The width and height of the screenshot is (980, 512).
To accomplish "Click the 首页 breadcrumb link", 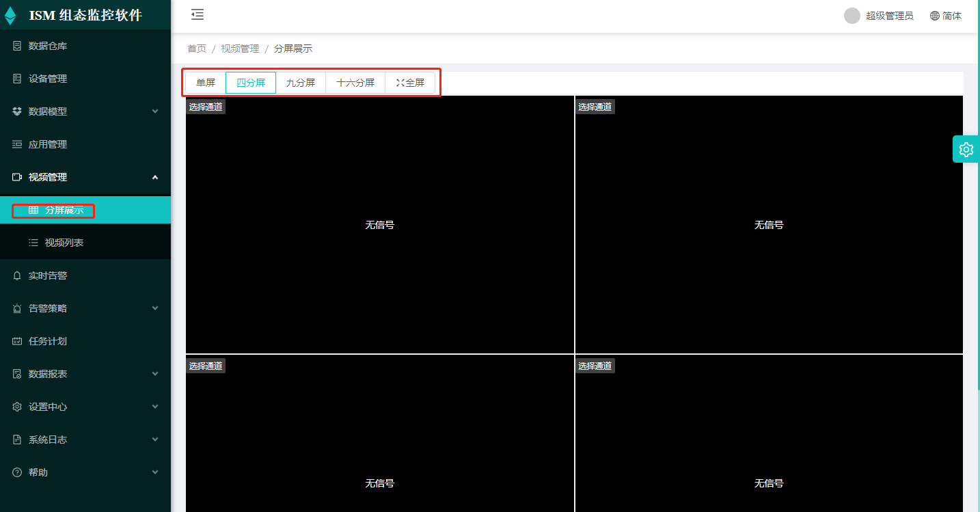I will tap(197, 49).
